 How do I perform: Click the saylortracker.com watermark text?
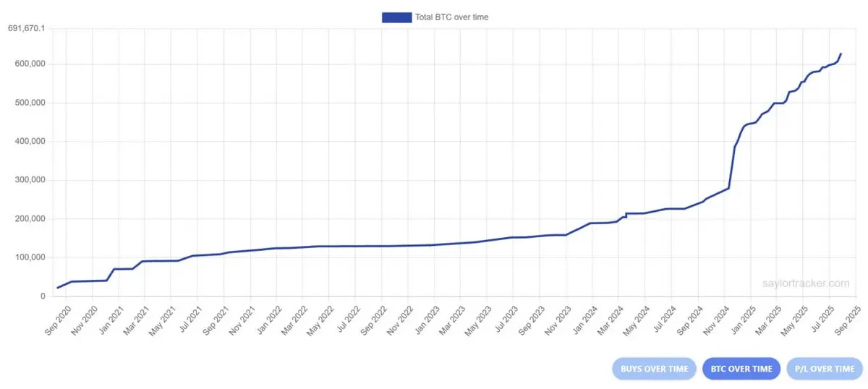(x=806, y=284)
